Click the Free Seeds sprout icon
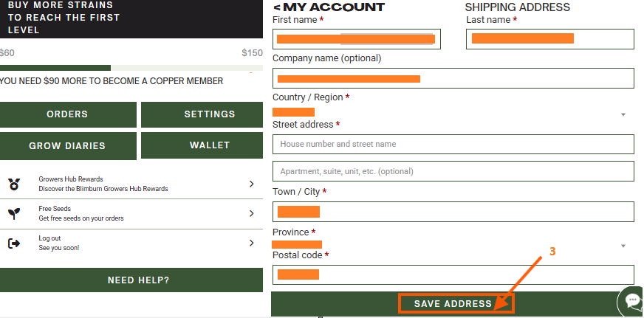Image resolution: width=644 pixels, height=318 pixels. pyautogui.click(x=14, y=213)
